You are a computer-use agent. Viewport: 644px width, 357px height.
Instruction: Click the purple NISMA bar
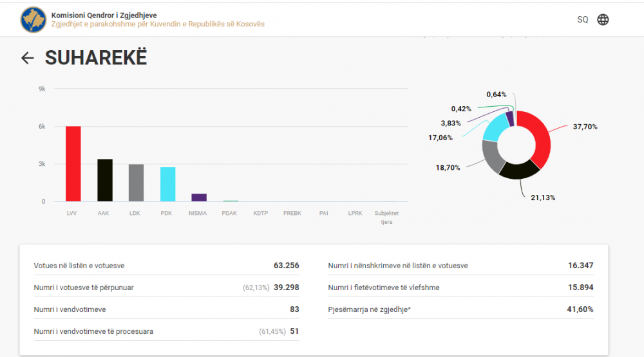pyautogui.click(x=199, y=197)
